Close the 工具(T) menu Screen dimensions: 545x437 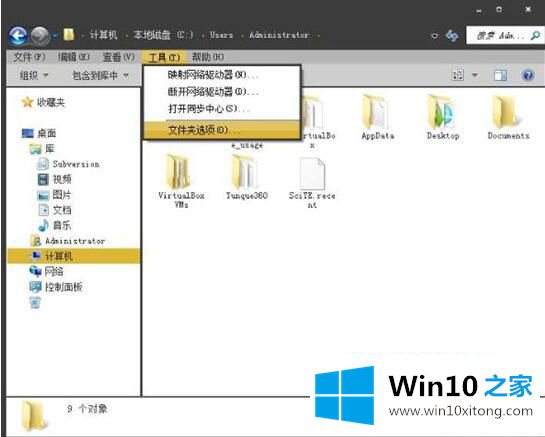click(164, 57)
